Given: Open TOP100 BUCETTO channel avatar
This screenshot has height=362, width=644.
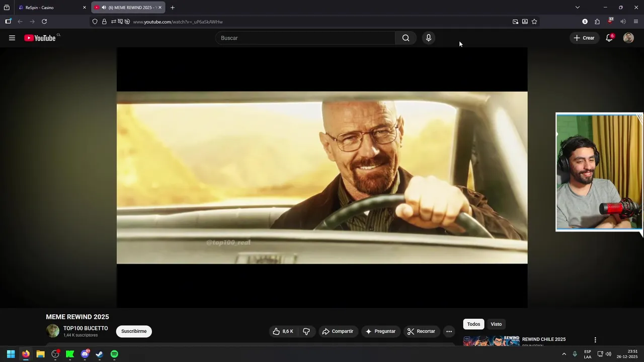Looking at the screenshot, I should [x=53, y=331].
